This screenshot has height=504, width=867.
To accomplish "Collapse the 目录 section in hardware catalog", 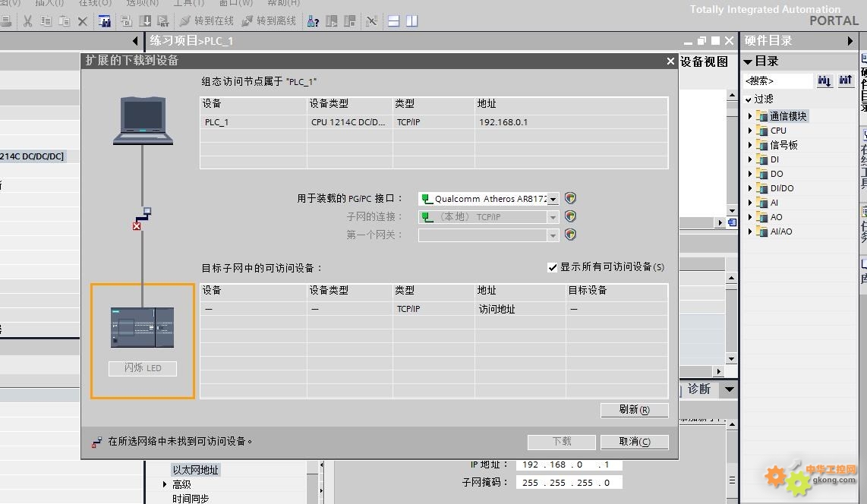I will pos(748,61).
